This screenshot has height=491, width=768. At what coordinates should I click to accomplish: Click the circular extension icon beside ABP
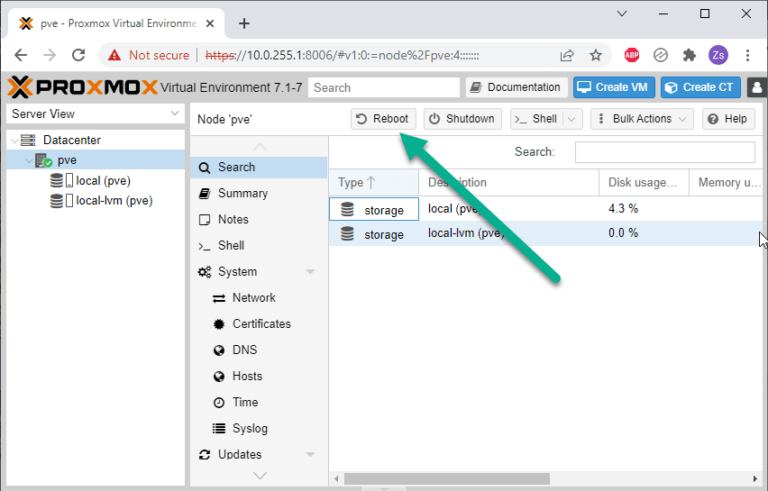660,55
